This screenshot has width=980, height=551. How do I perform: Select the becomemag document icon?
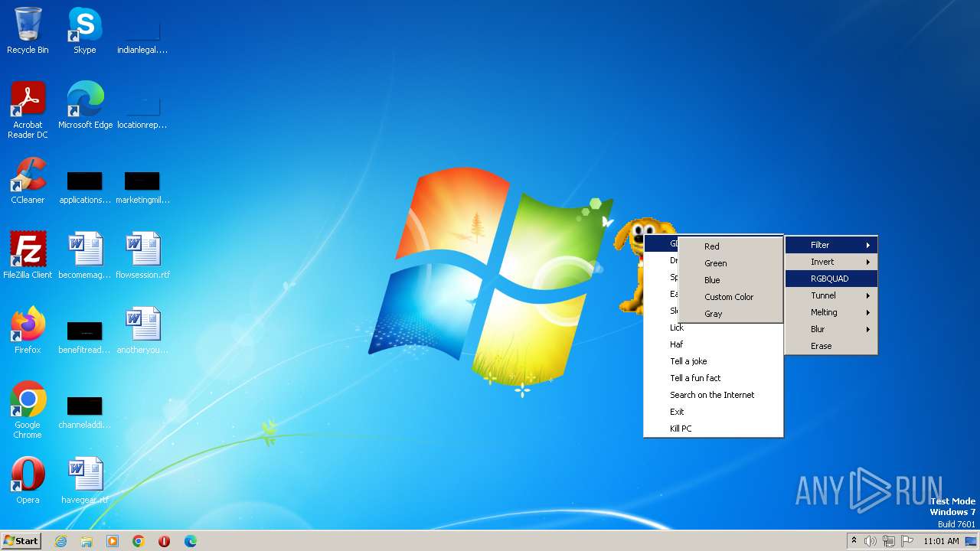pos(84,256)
